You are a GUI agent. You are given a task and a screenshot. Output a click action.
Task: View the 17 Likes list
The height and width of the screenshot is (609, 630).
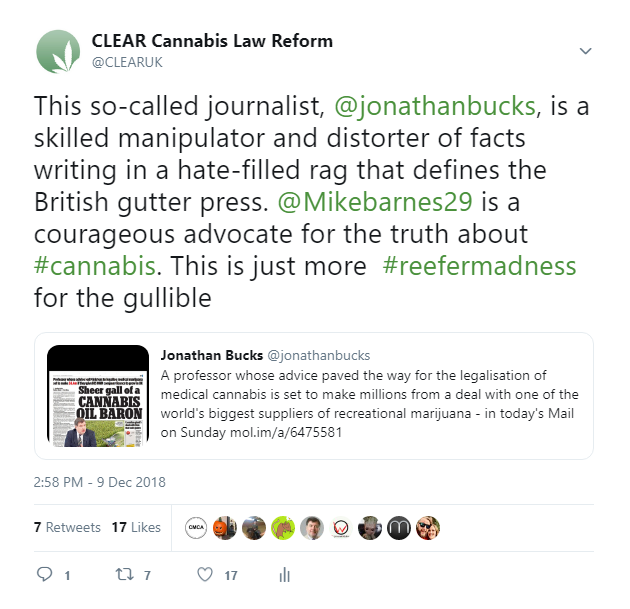pos(136,527)
